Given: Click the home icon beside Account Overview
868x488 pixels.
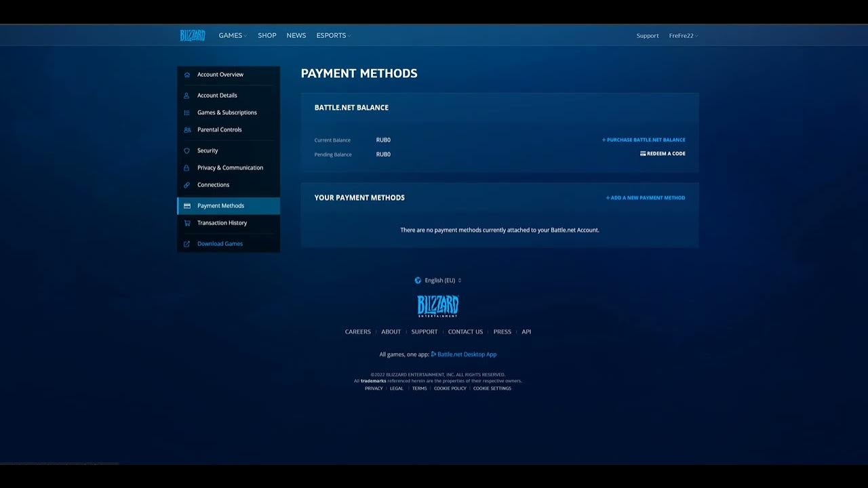Looking at the screenshot, I should [187, 75].
